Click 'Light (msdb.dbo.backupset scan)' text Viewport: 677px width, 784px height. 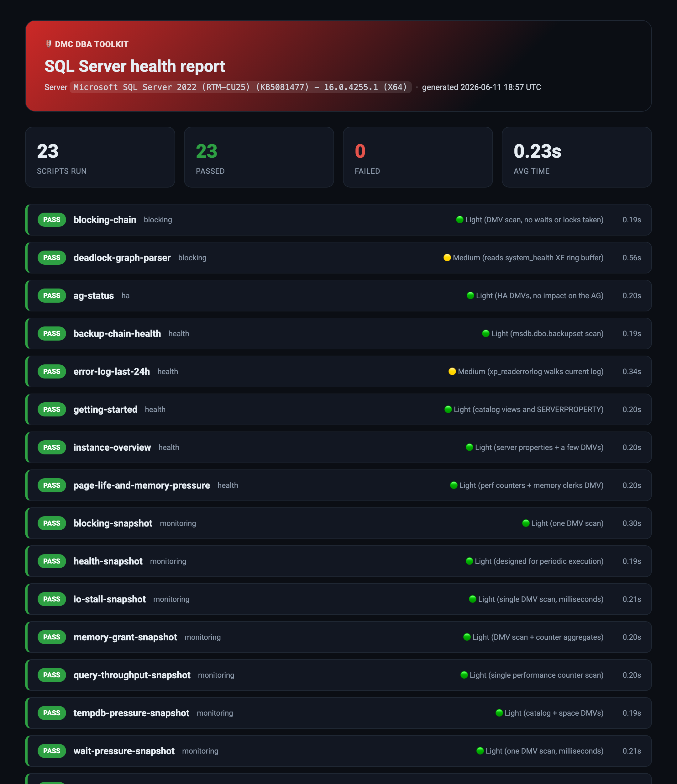[547, 333]
